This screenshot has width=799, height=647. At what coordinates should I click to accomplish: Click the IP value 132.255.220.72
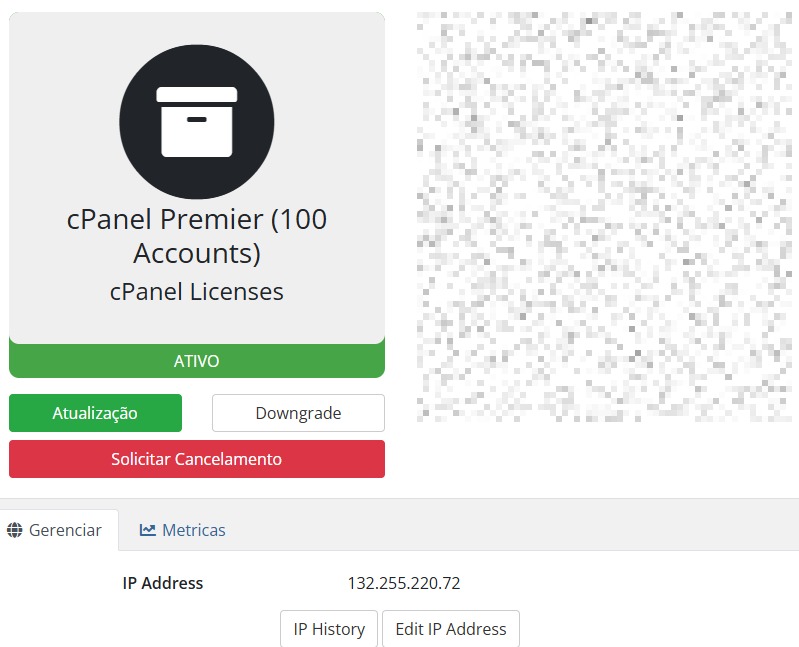403,583
